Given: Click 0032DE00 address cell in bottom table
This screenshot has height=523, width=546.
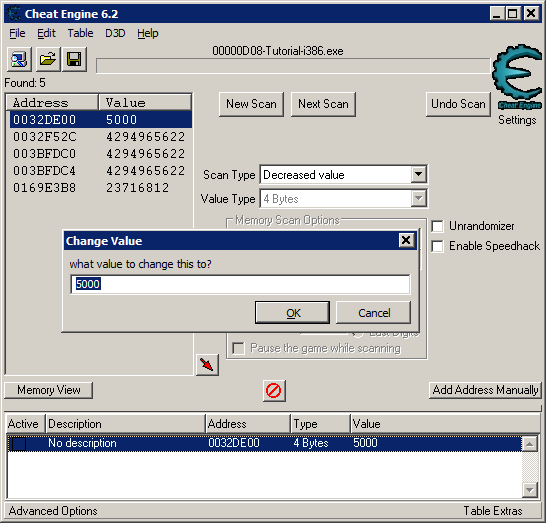Looking at the screenshot, I should [x=234, y=443].
